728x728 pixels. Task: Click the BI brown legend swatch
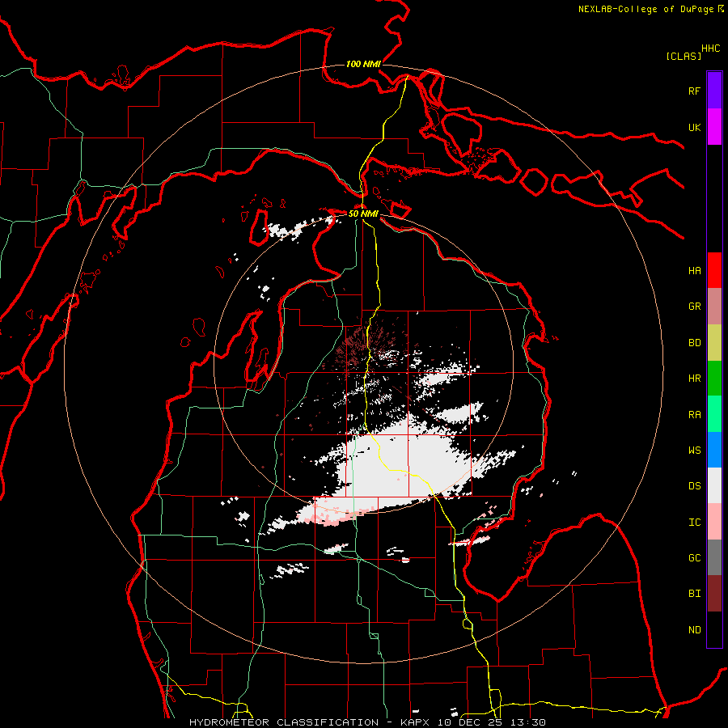(x=714, y=594)
